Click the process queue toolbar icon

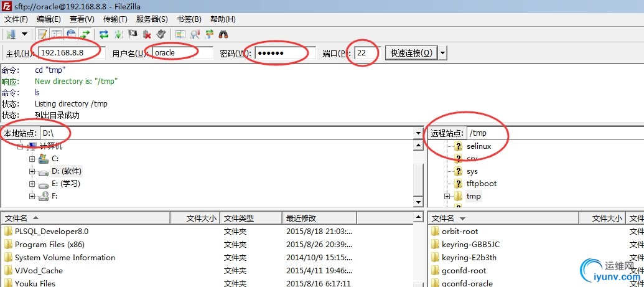click(x=119, y=34)
